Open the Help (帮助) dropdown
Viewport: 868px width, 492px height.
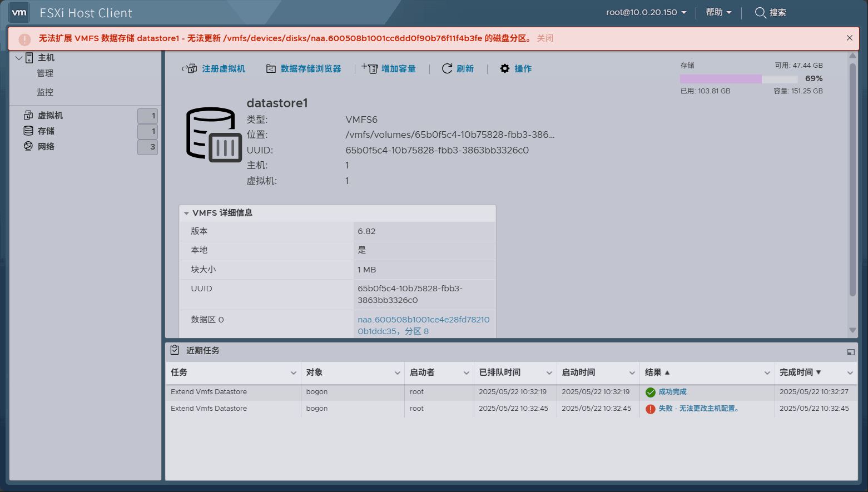click(x=718, y=12)
